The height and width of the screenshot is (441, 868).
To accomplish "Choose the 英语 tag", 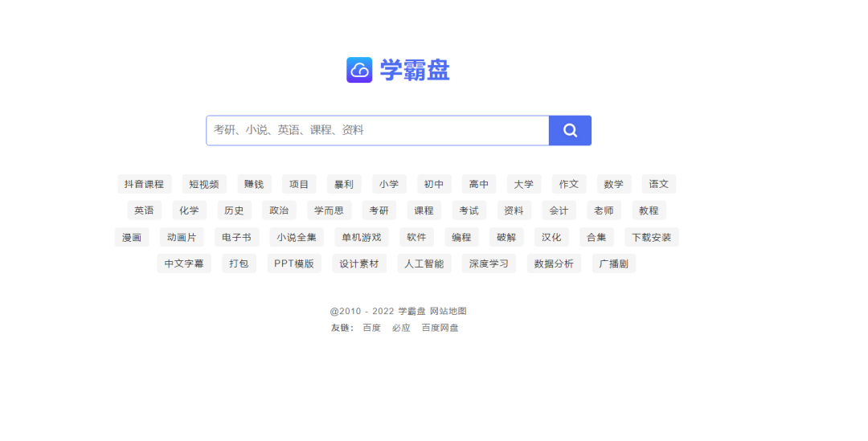I will pos(145,210).
